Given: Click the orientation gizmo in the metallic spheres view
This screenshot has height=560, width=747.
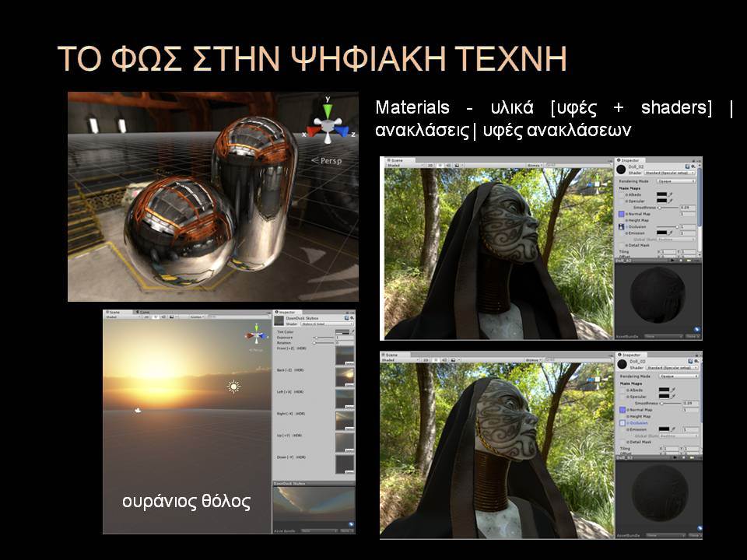Looking at the screenshot, I should point(328,121).
